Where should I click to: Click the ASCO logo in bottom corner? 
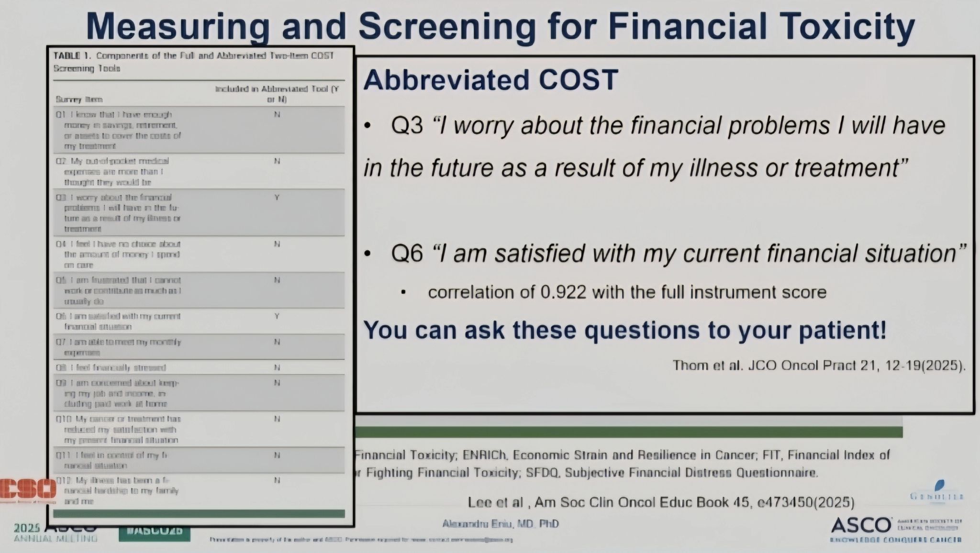tap(896, 529)
